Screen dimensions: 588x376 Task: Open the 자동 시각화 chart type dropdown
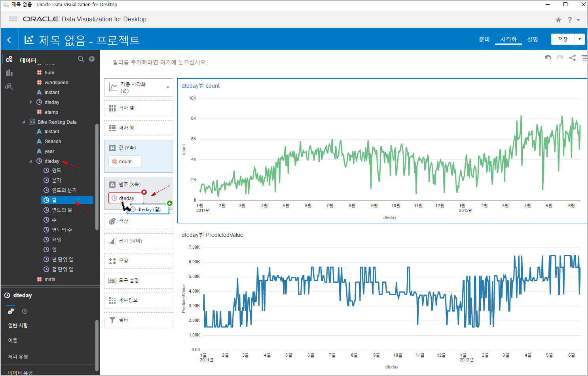click(x=138, y=87)
